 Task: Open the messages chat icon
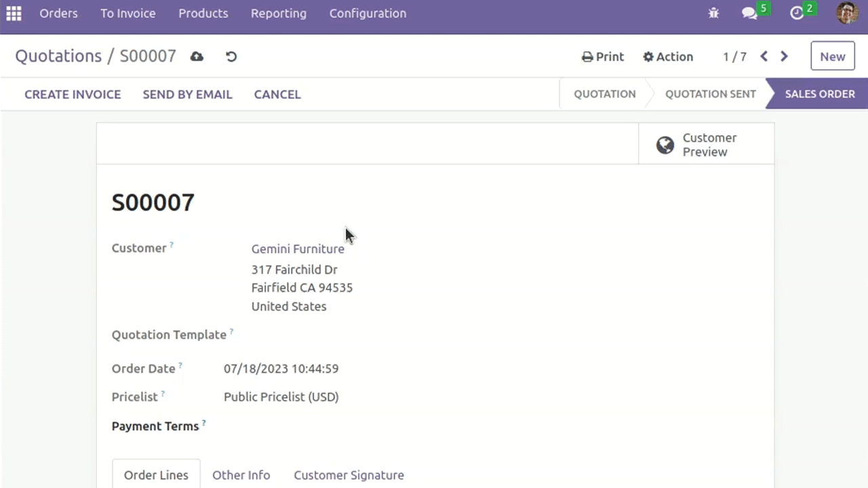(x=749, y=13)
